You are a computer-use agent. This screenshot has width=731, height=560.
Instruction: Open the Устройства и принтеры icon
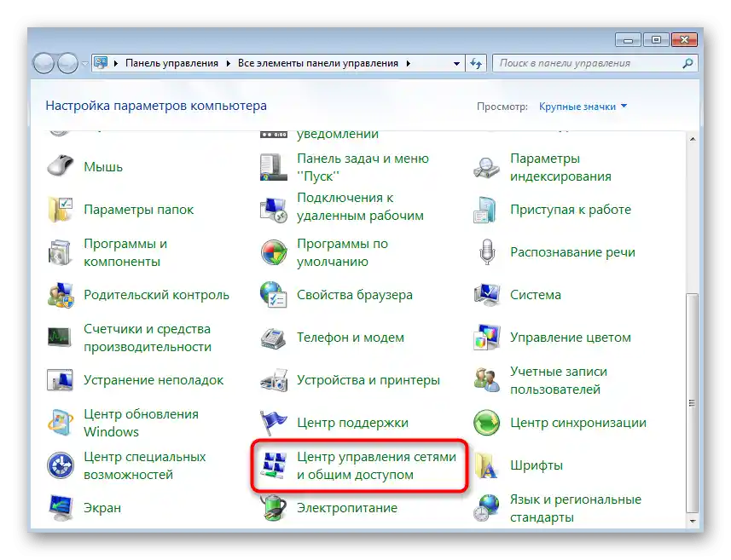point(274,380)
